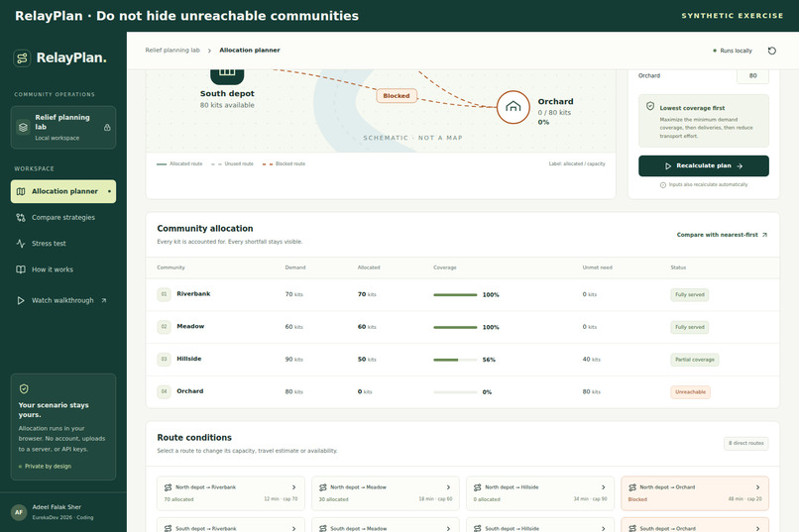Expand South depot → Orchard route chevron
Screen dimensions: 799x532
758,528
